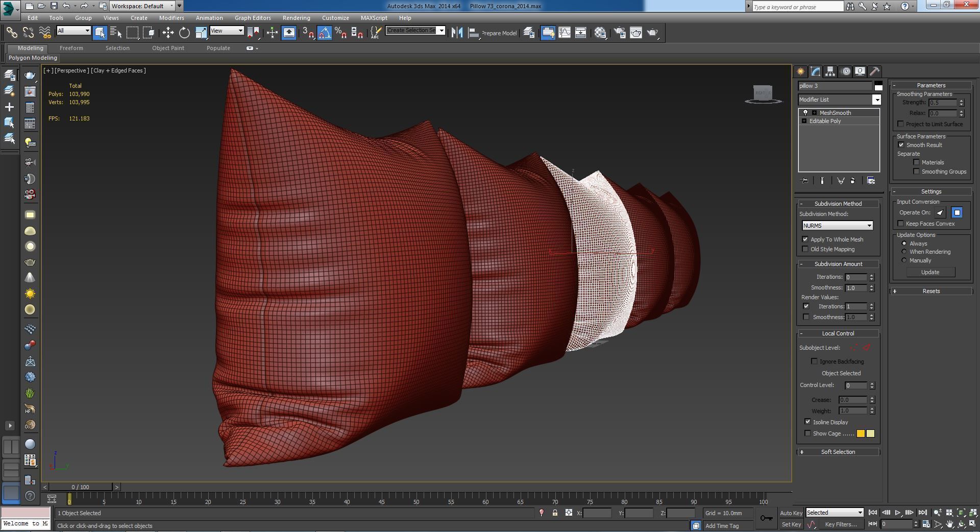Click the Set Key button
Viewport: 980px width, 532px height.
pos(791,524)
